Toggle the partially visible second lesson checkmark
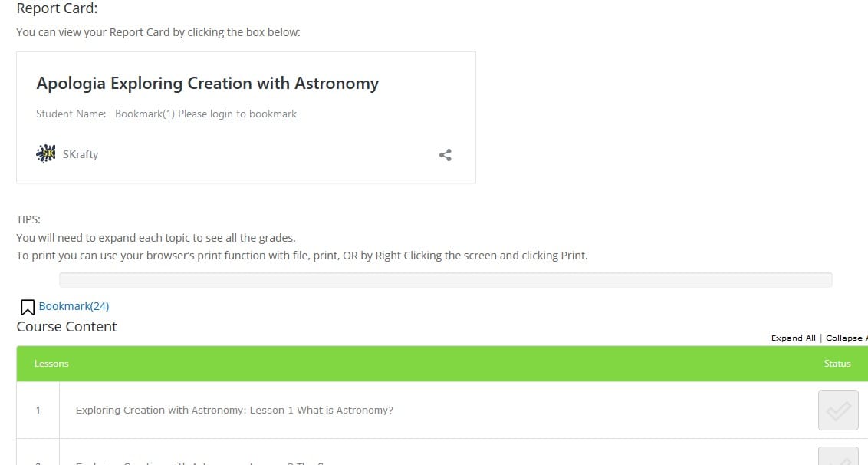This screenshot has width=868, height=465. (x=837, y=457)
